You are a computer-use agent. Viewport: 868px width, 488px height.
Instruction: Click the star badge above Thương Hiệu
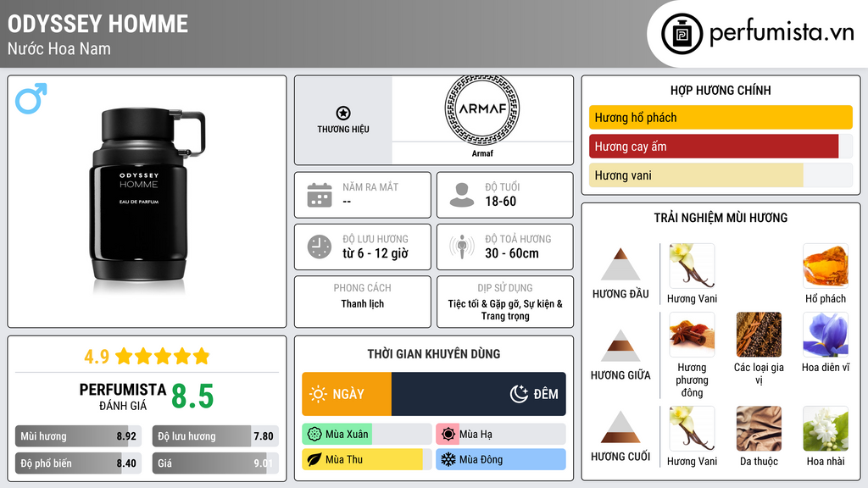[342, 113]
